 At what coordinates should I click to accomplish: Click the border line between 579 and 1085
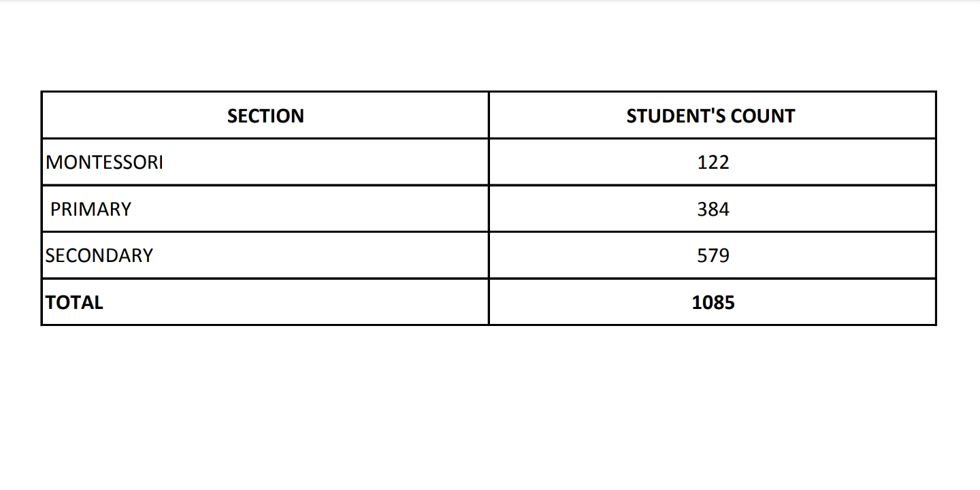(x=713, y=278)
